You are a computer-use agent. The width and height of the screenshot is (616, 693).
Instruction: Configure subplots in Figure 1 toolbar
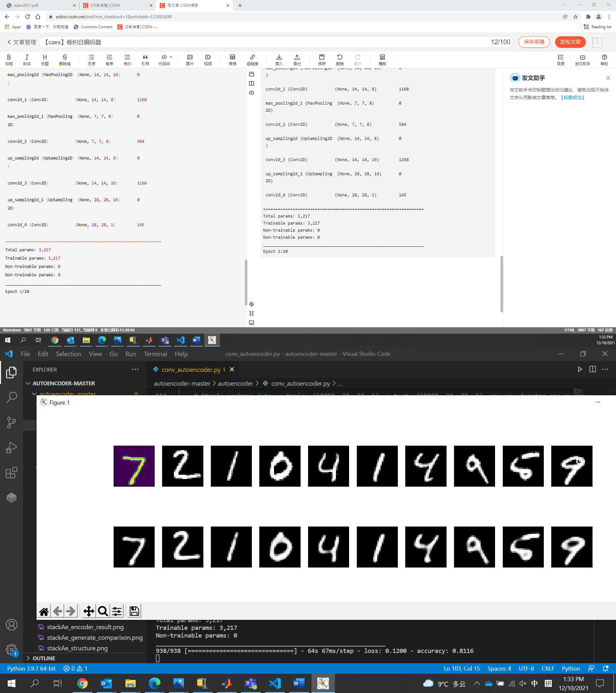[117, 611]
